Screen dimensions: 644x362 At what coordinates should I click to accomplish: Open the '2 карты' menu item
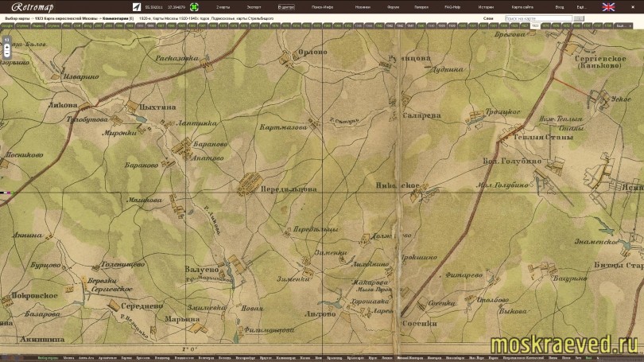click(223, 7)
